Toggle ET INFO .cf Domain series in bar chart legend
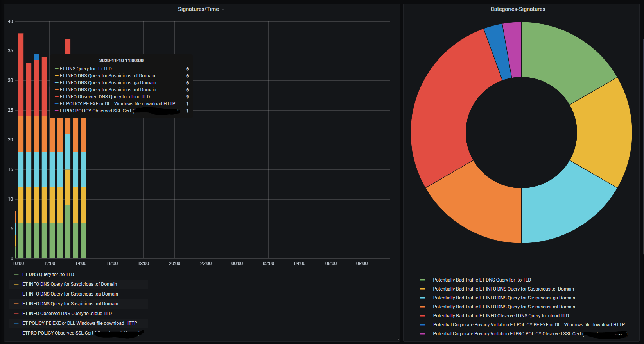644x344 pixels. pos(70,284)
